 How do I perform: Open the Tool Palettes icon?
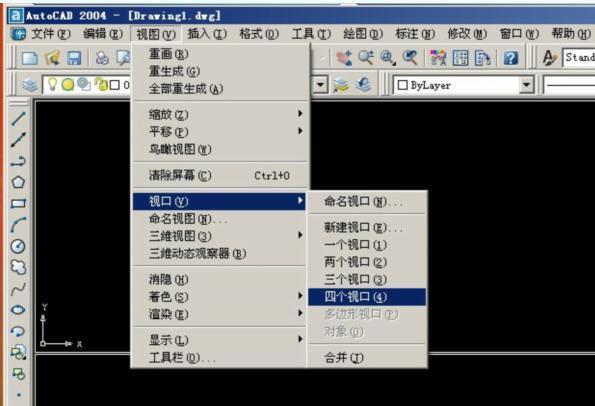[x=483, y=58]
